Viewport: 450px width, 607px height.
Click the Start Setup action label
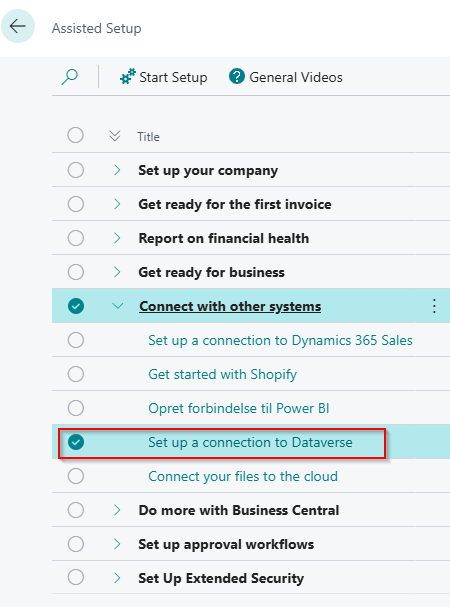[x=173, y=77]
